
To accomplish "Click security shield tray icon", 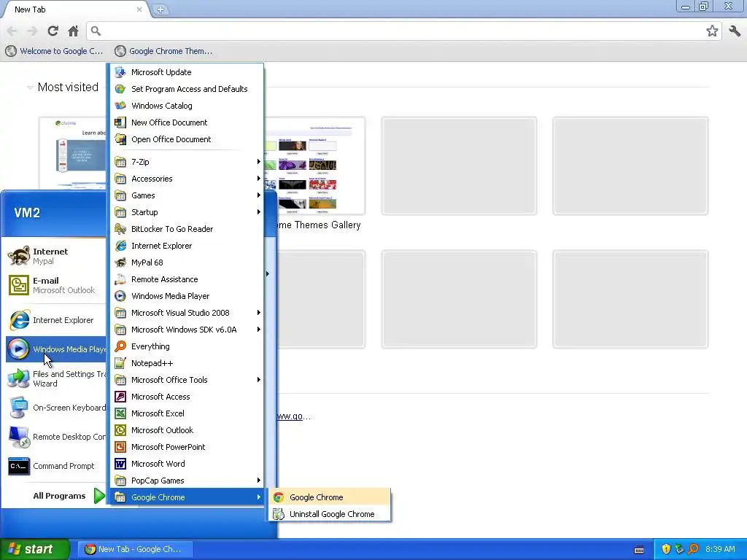I will click(666, 550).
